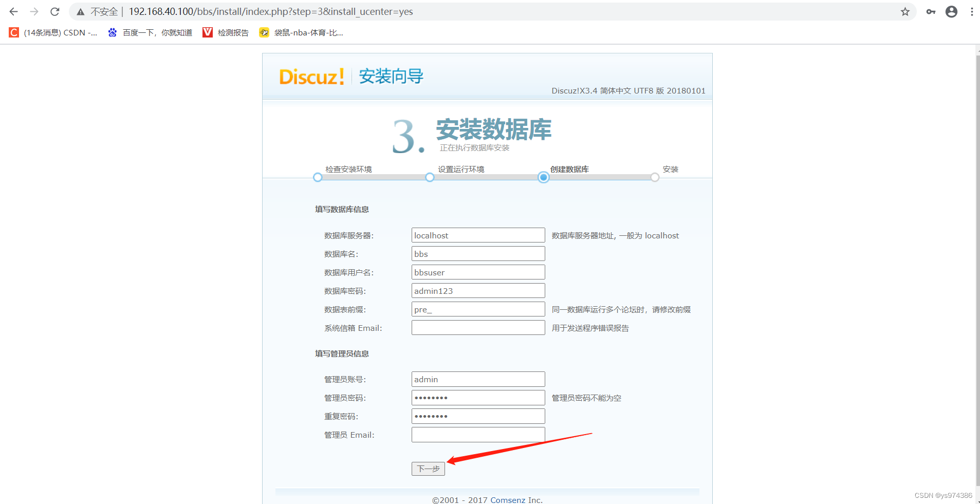This screenshot has width=980, height=504.
Task: Click the 同一数据库运行多个论坛时 hint text
Action: [x=621, y=309]
